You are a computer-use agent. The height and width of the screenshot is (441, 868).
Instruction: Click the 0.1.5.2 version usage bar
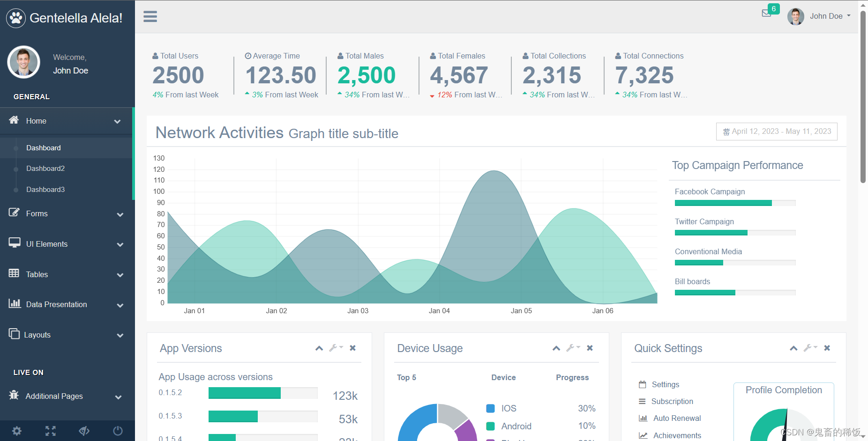[x=263, y=393]
